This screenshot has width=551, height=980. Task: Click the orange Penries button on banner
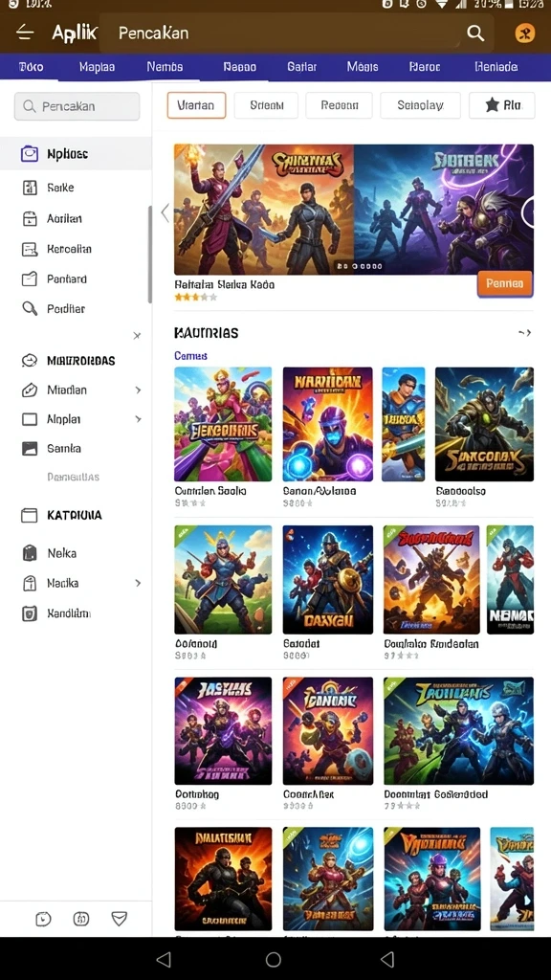click(x=505, y=283)
